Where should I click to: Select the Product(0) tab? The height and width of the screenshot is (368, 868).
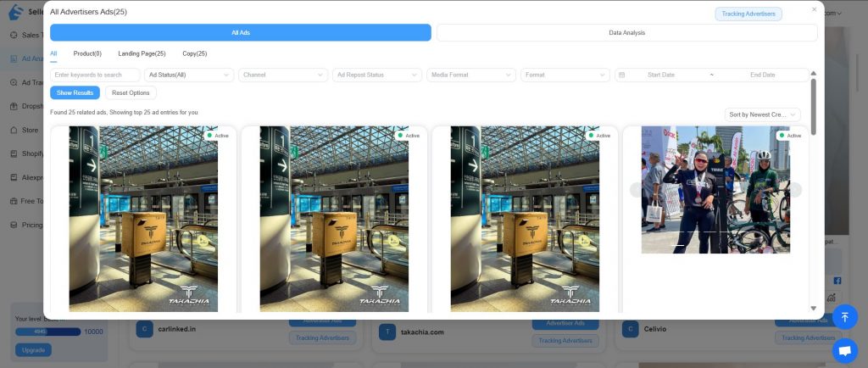coord(87,53)
